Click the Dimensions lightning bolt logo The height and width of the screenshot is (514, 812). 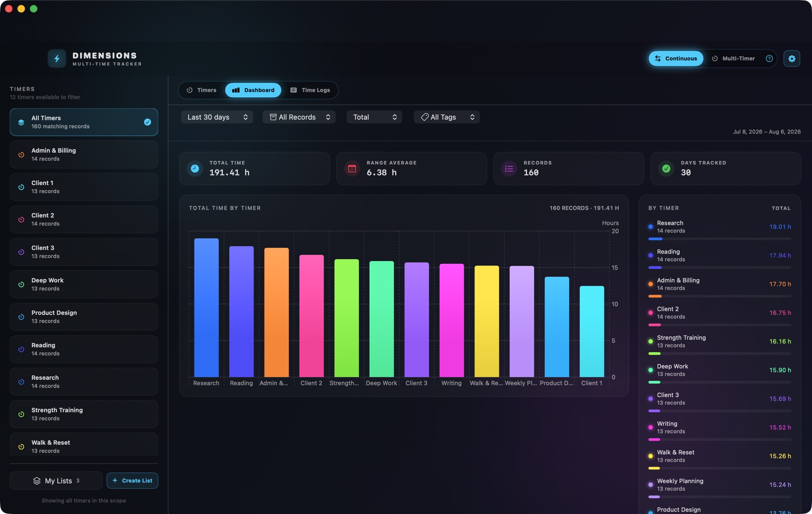point(57,59)
